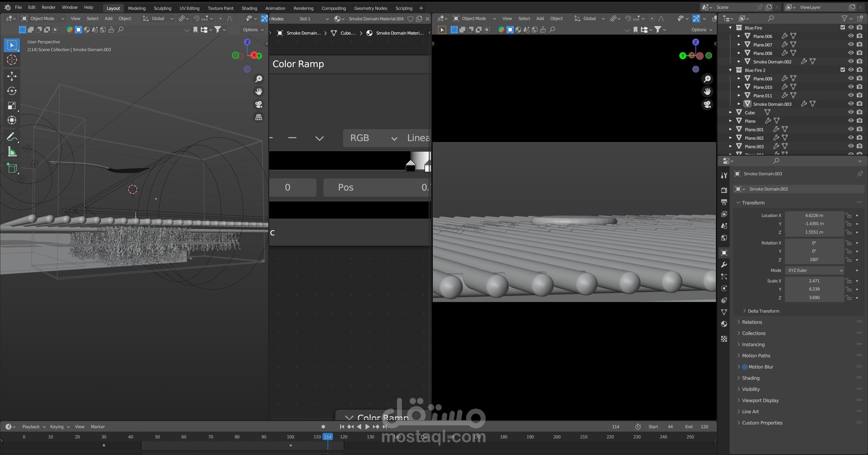Toggle visibility of the Cube object

851,112
